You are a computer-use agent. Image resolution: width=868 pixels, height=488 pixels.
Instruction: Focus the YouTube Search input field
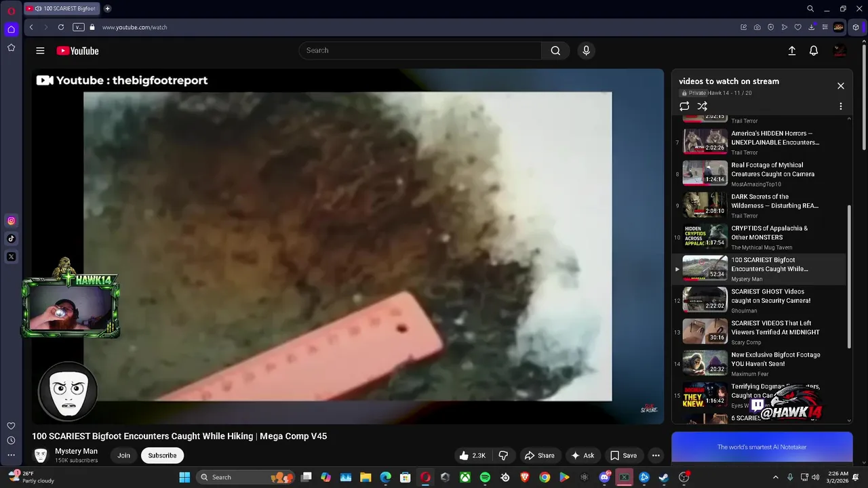[x=420, y=51]
